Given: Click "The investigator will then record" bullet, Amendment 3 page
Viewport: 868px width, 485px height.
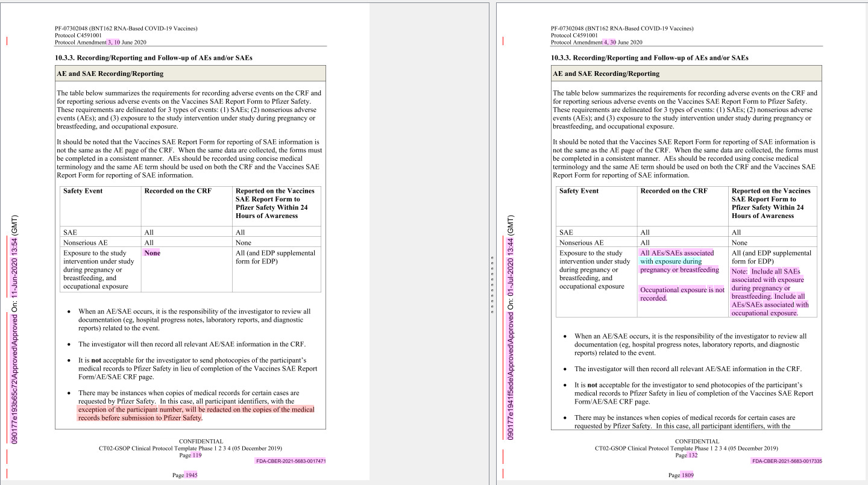Looking at the screenshot, I should (192, 344).
